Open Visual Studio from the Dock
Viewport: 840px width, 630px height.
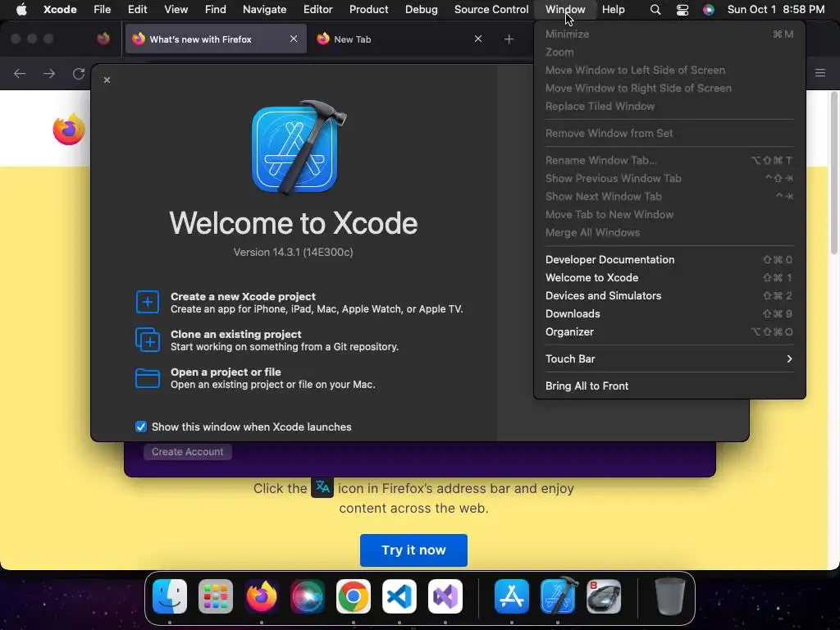click(x=445, y=596)
